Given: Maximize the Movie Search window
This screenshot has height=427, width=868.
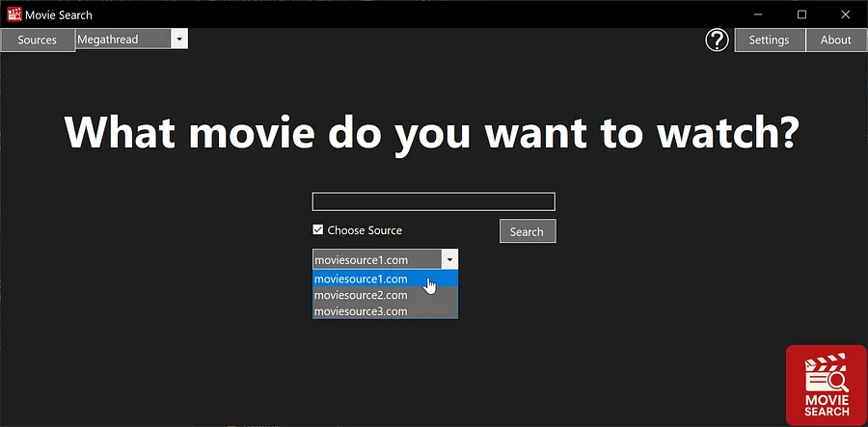Looking at the screenshot, I should click(x=801, y=14).
